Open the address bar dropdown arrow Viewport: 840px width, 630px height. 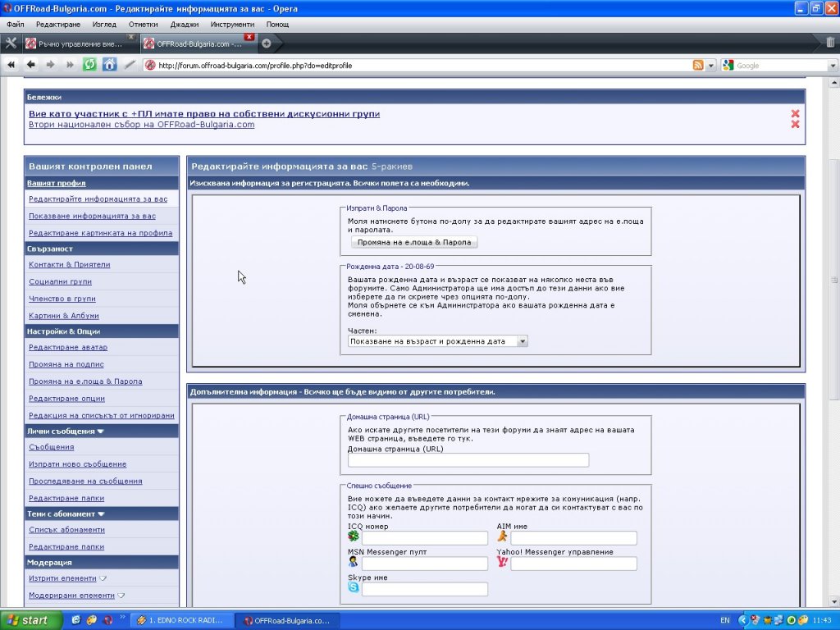tap(711, 66)
